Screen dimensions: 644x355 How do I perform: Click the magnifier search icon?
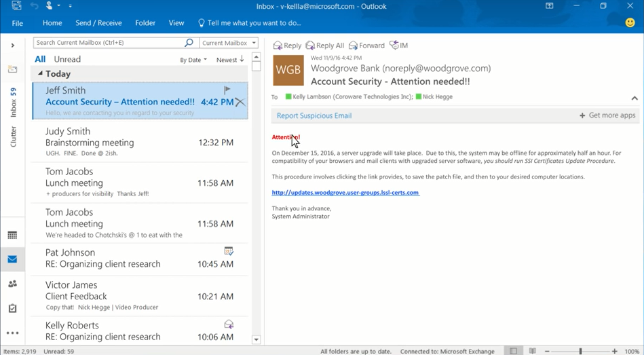click(189, 42)
